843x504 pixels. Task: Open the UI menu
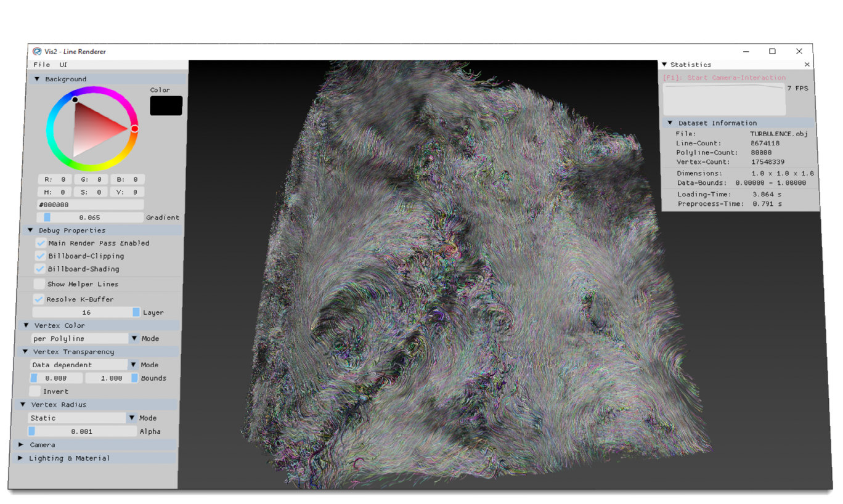click(x=63, y=65)
